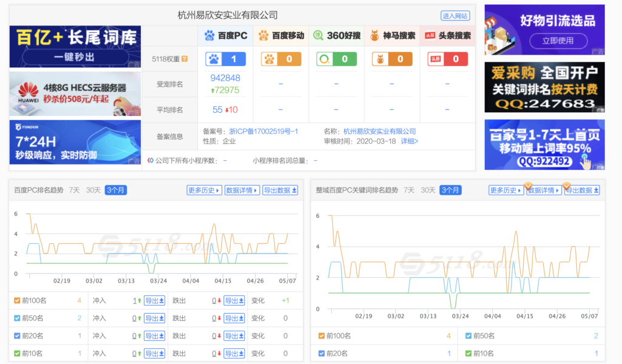
Task: Click the 360 weight badge showing 0
Action: pyautogui.click(x=337, y=59)
